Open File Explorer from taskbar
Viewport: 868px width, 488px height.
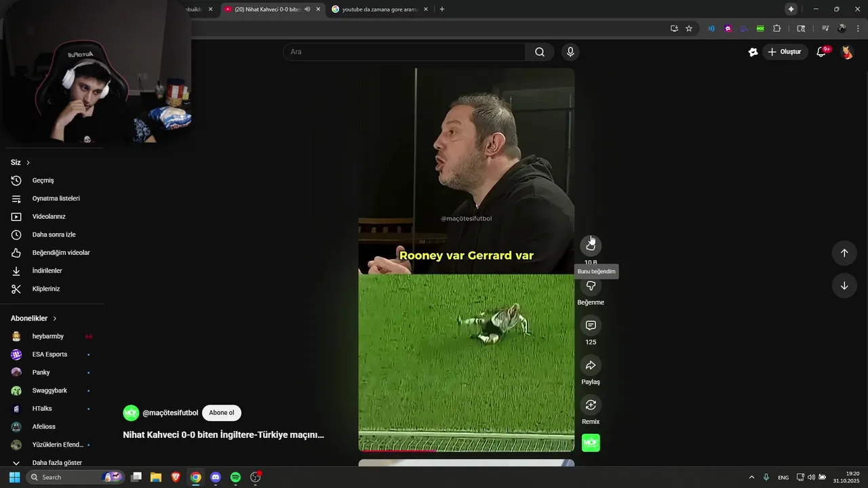point(156,477)
